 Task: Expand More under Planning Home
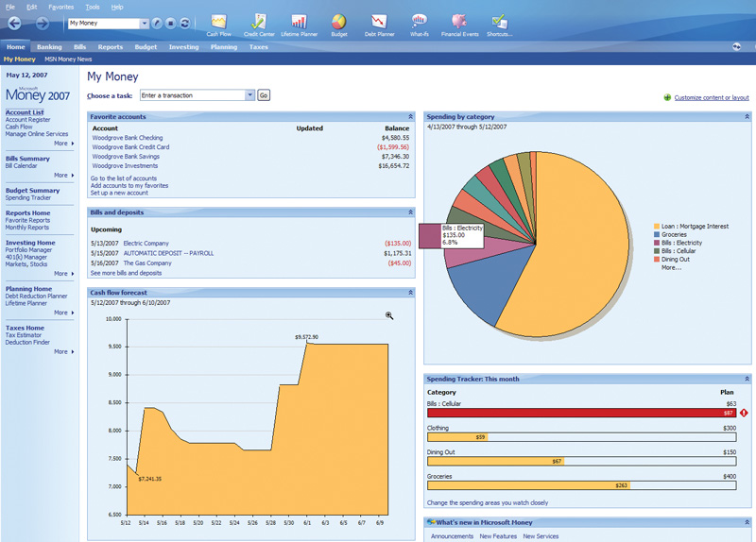[63, 313]
